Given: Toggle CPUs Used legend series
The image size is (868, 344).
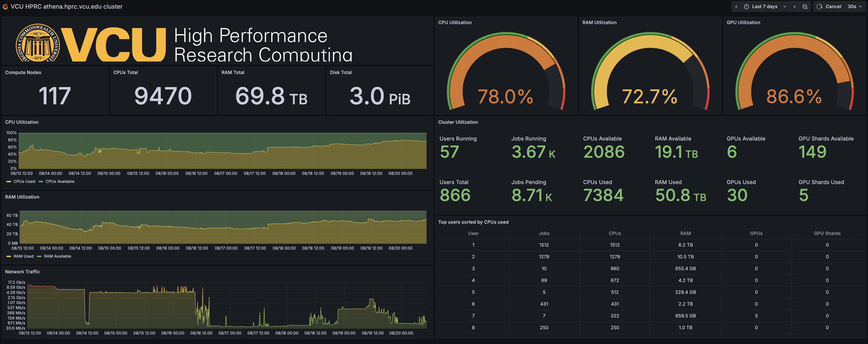Looking at the screenshot, I should pyautogui.click(x=24, y=181).
